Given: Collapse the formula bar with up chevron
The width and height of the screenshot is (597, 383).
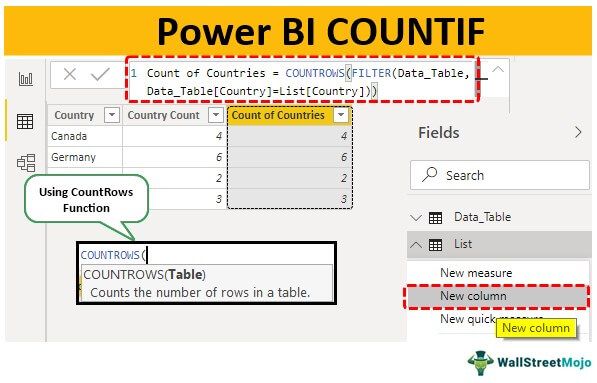Looking at the screenshot, I should (x=498, y=70).
